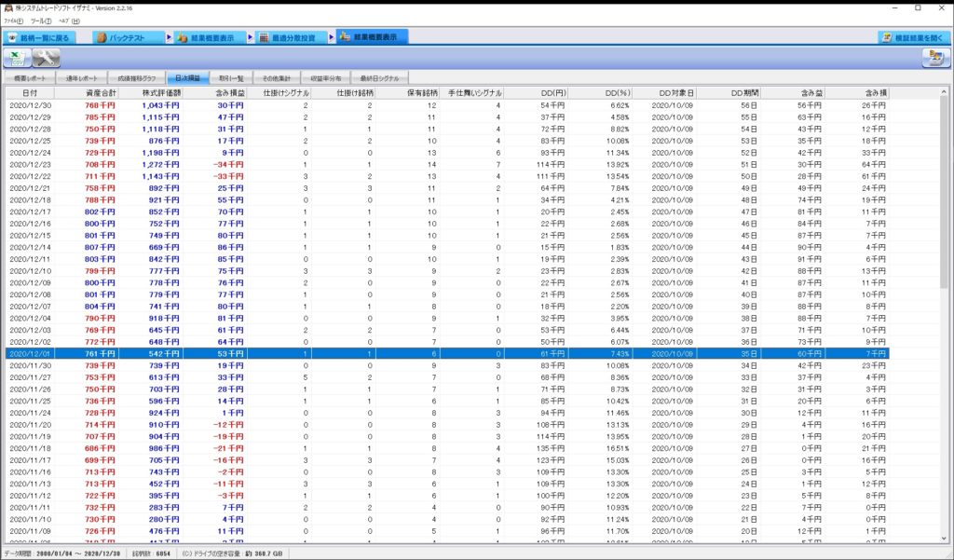Open the ファイル menu

13,20
